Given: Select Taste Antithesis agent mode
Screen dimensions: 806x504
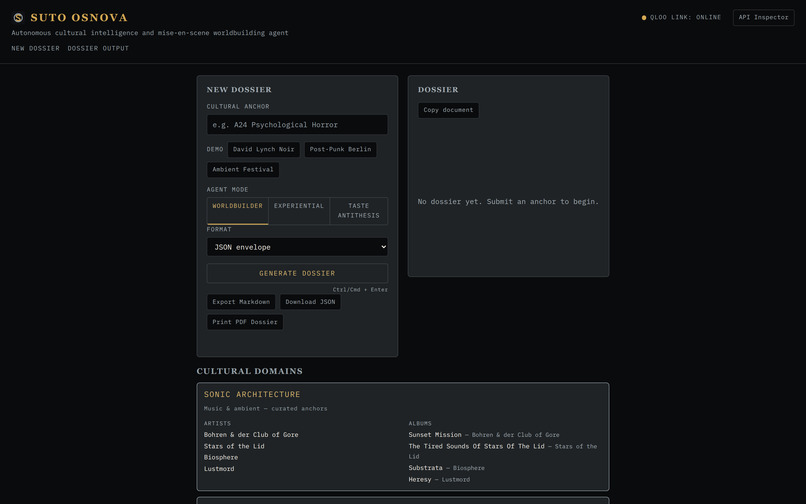Looking at the screenshot, I should [x=359, y=211].
